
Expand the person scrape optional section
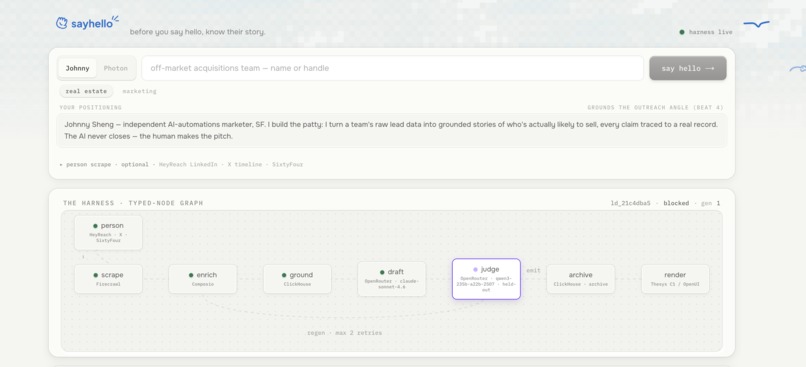181,164
